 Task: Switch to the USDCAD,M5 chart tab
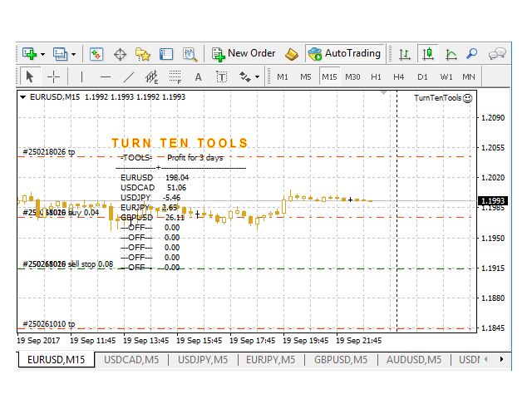(131, 360)
